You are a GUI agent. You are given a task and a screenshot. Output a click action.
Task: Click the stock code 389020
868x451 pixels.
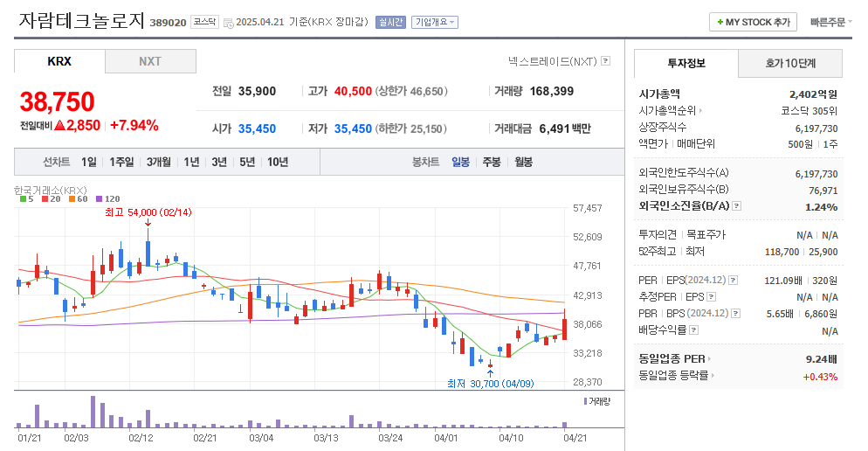[x=168, y=23]
